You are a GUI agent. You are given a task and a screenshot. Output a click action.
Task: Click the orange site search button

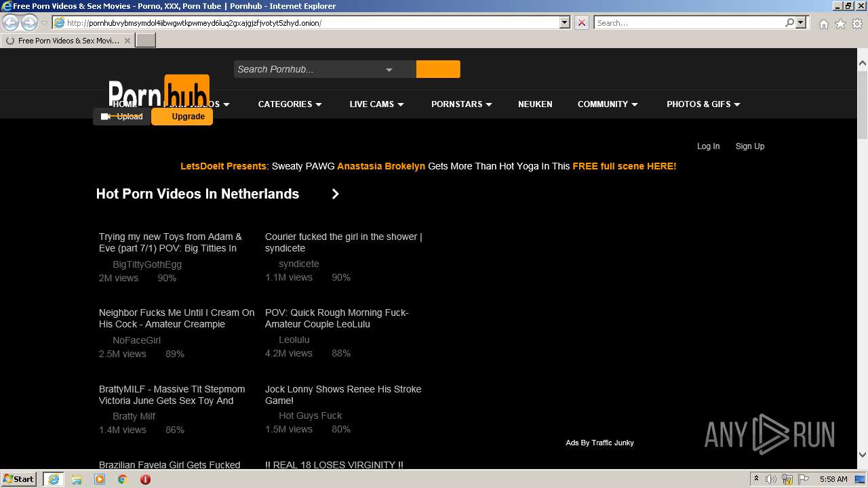438,69
